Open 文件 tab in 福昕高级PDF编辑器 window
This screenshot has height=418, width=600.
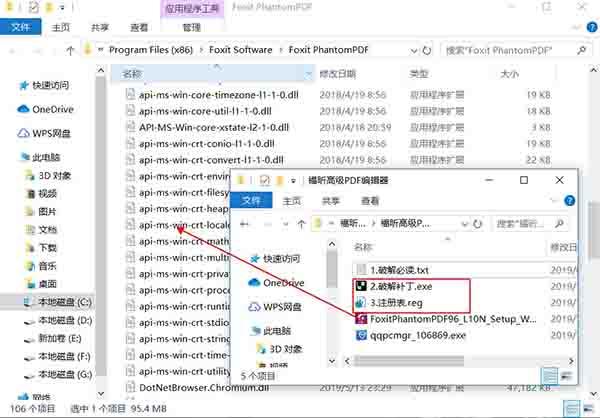251,200
